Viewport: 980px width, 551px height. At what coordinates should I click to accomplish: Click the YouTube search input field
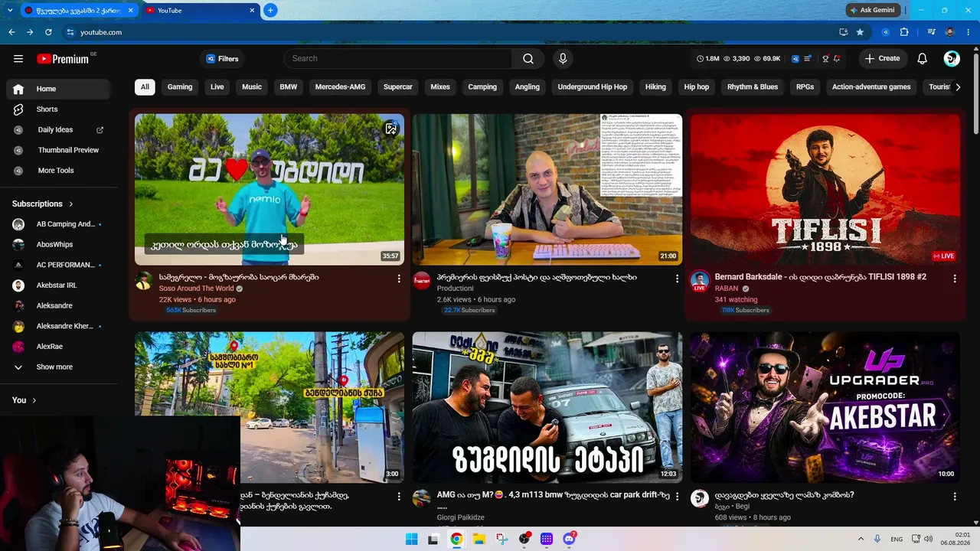pyautogui.click(x=398, y=59)
